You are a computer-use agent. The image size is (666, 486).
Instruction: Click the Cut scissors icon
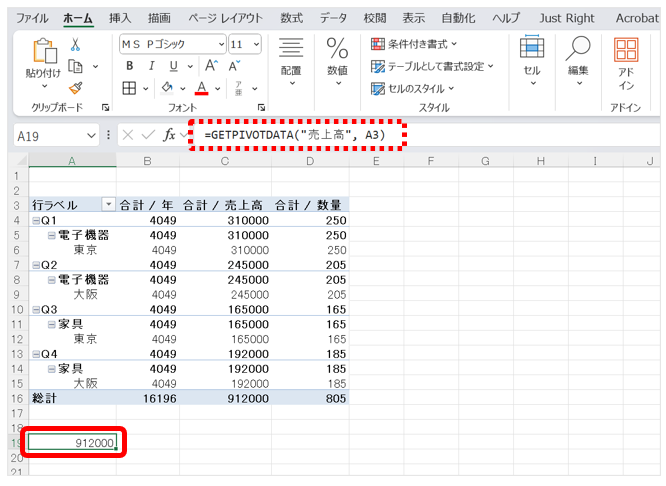pos(75,44)
